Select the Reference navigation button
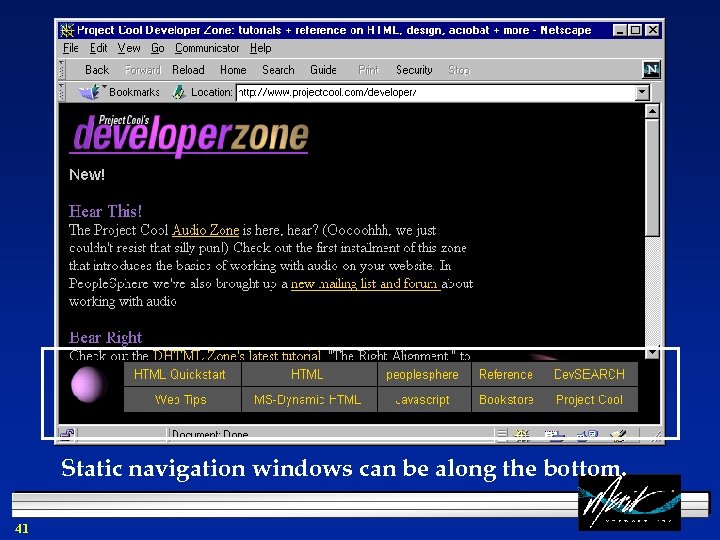 [x=506, y=374]
